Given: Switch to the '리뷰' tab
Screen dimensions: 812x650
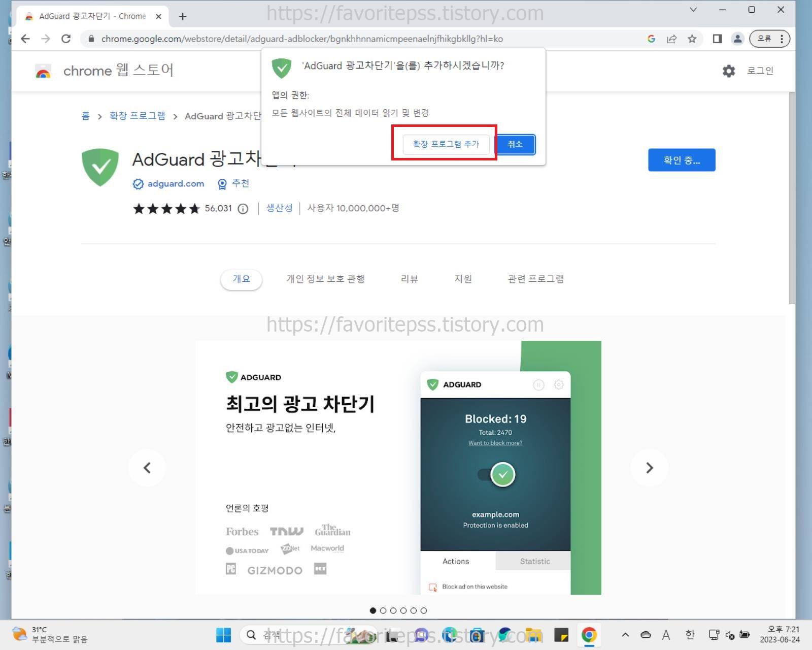Looking at the screenshot, I should [409, 279].
